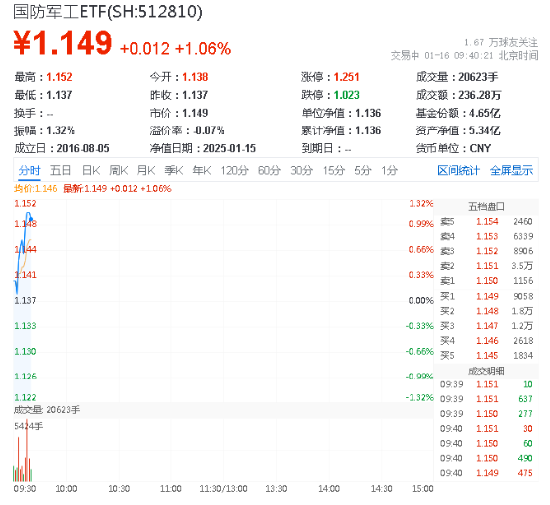Switch to 年K chart tab
Screen dimensions: 550x505
pyautogui.click(x=202, y=170)
